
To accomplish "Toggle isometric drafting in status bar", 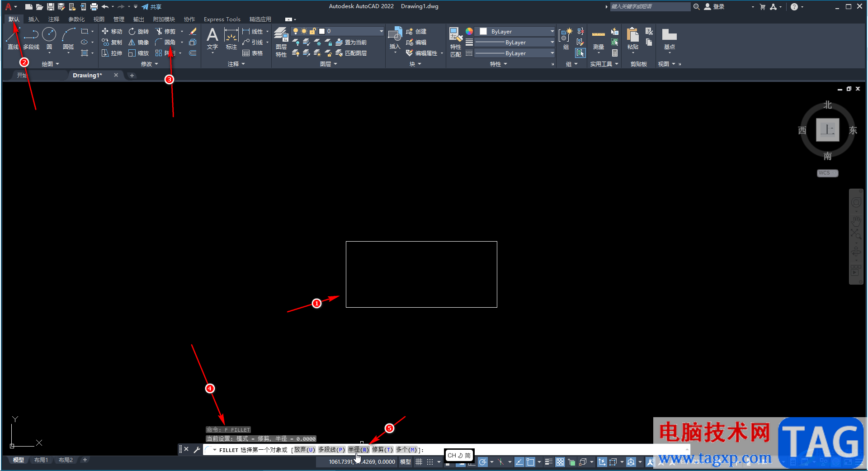I will tap(501, 462).
